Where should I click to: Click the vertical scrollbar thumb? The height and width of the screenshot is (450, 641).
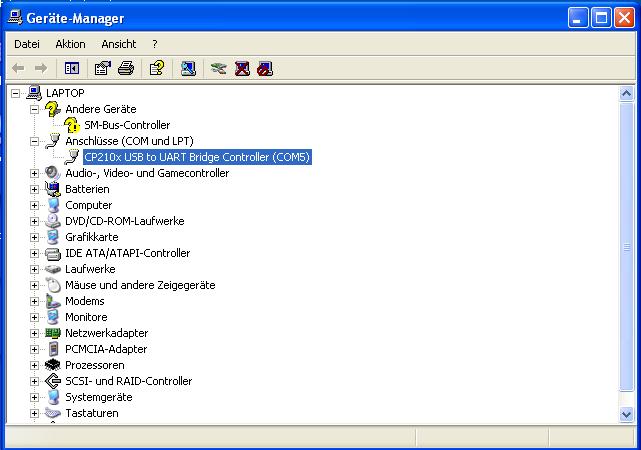pos(626,247)
